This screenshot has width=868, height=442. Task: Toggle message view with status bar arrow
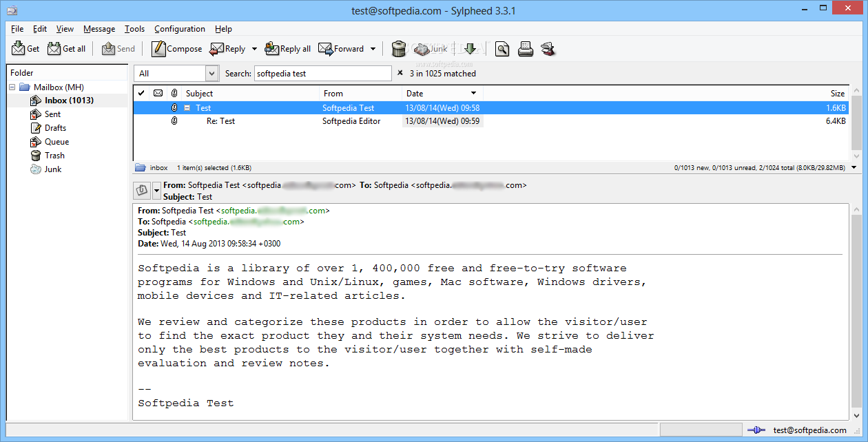(x=854, y=167)
